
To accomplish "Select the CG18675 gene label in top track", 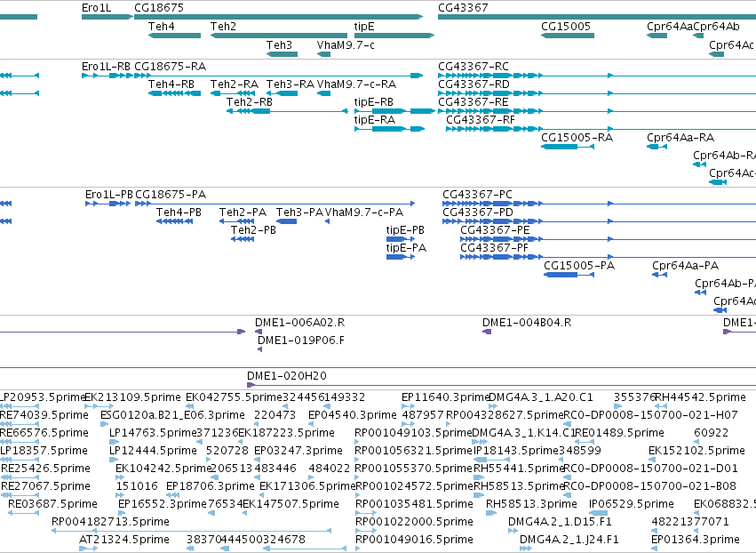I will [x=159, y=8].
